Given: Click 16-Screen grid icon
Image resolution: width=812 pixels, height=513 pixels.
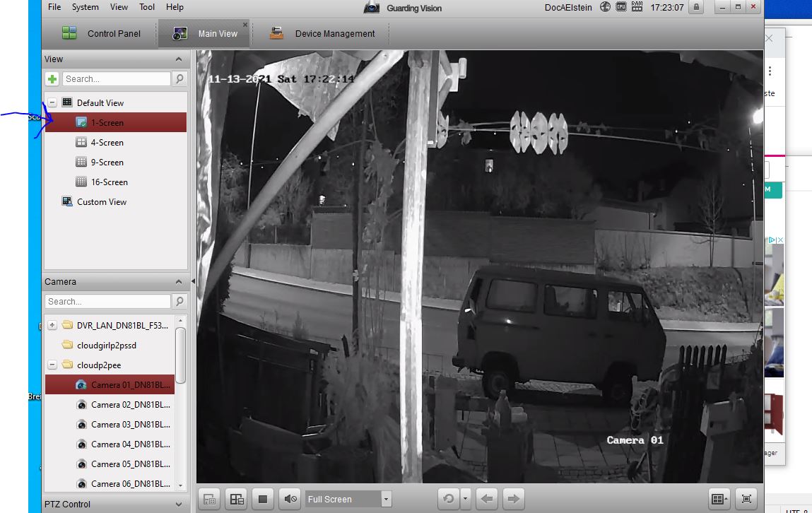Looking at the screenshot, I should tap(81, 182).
